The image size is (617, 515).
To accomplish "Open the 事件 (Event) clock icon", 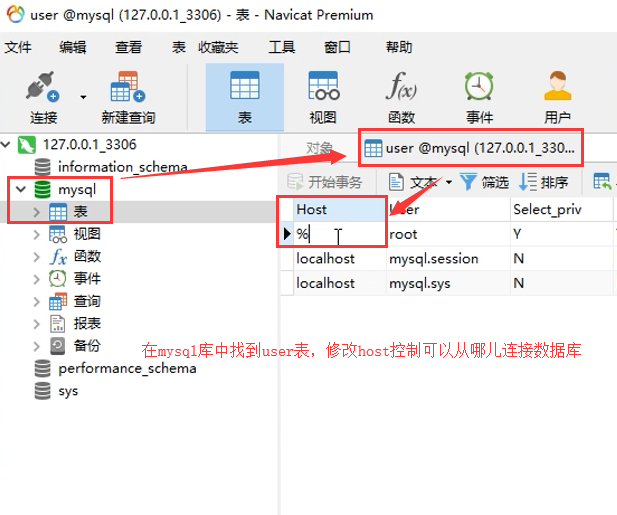I will (x=479, y=96).
